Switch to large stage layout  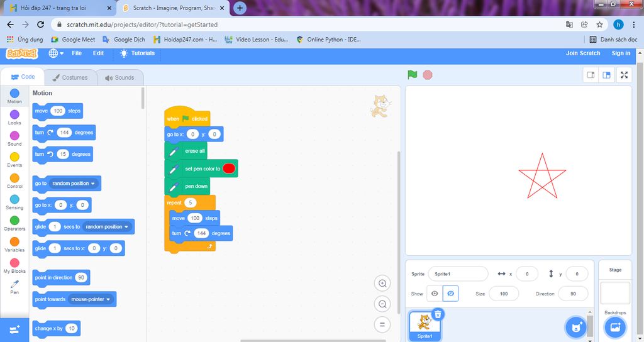pyautogui.click(x=606, y=75)
